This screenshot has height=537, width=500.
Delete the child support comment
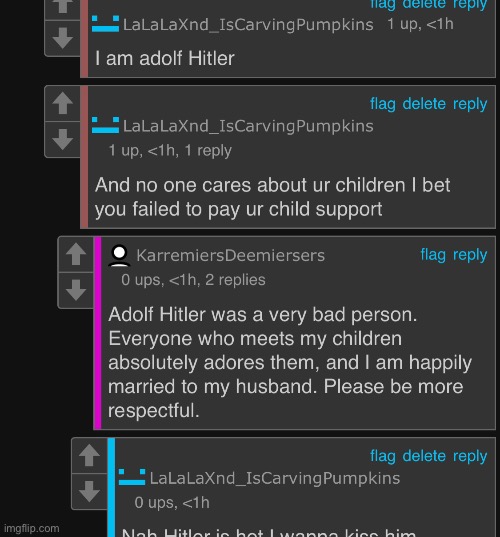pyautogui.click(x=424, y=104)
